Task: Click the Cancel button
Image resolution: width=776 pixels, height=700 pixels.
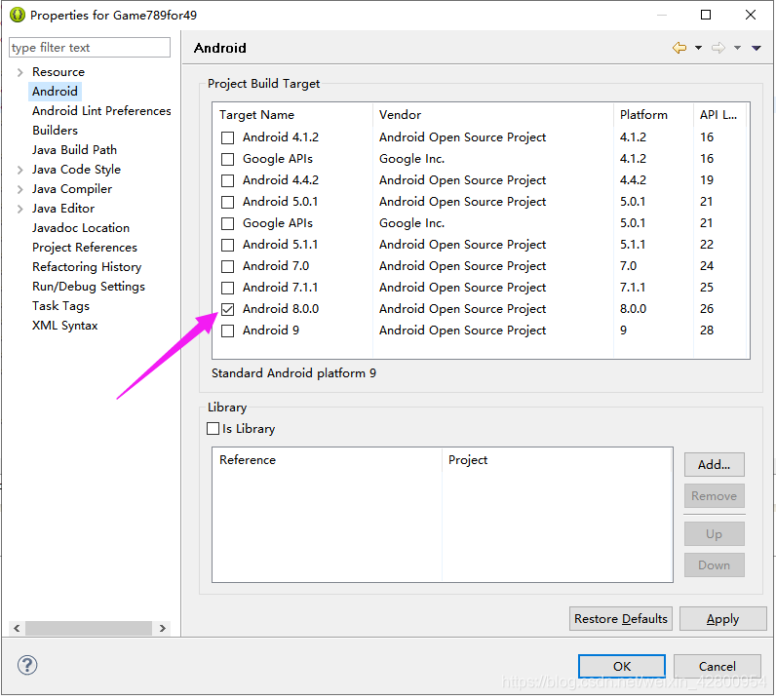Action: (x=718, y=667)
